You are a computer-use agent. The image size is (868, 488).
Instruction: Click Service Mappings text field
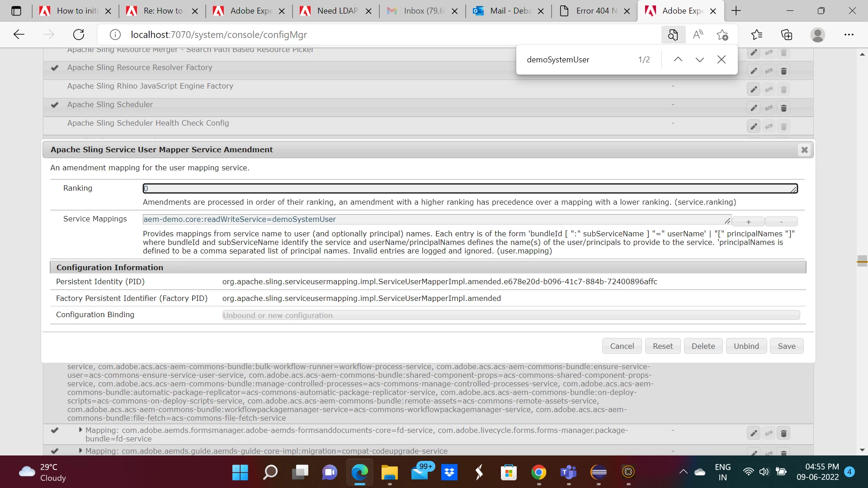(x=434, y=219)
